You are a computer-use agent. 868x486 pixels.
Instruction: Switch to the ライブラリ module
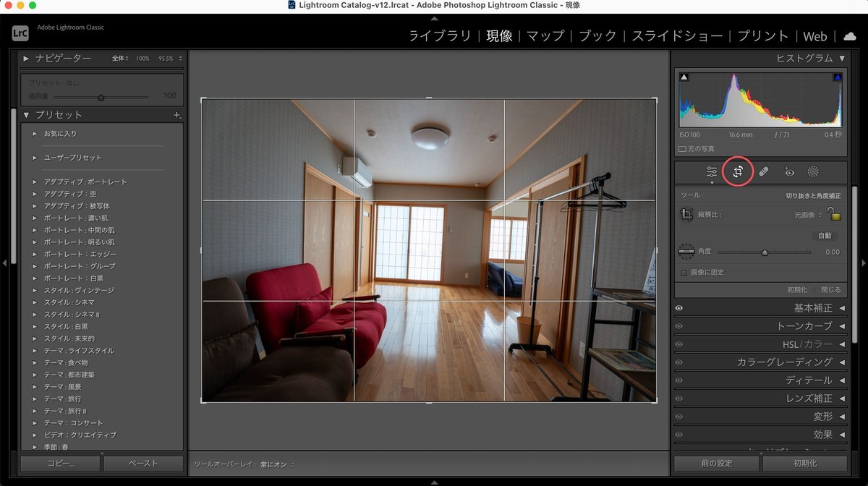click(440, 35)
